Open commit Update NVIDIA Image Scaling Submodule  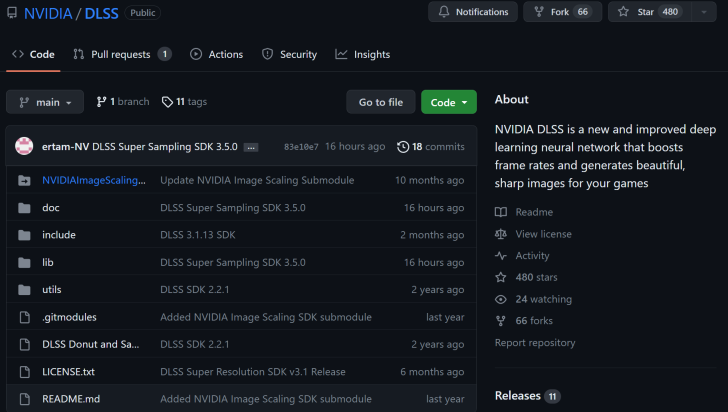[x=257, y=180]
